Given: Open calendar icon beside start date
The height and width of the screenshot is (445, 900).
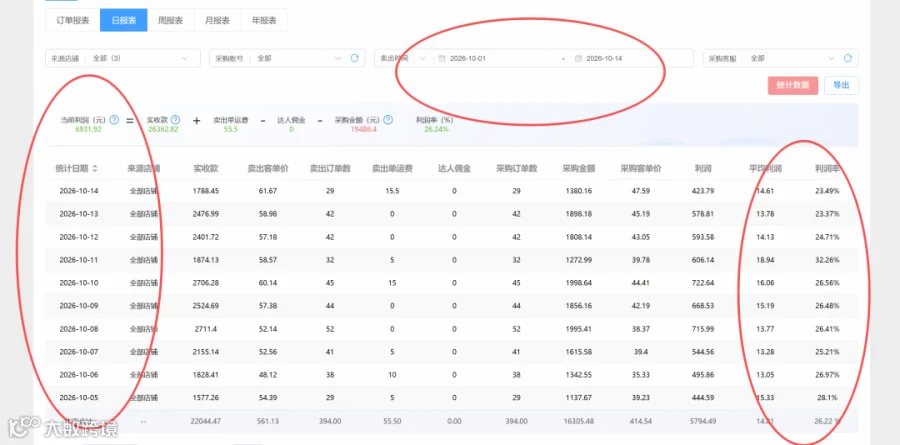Looking at the screenshot, I should (442, 59).
